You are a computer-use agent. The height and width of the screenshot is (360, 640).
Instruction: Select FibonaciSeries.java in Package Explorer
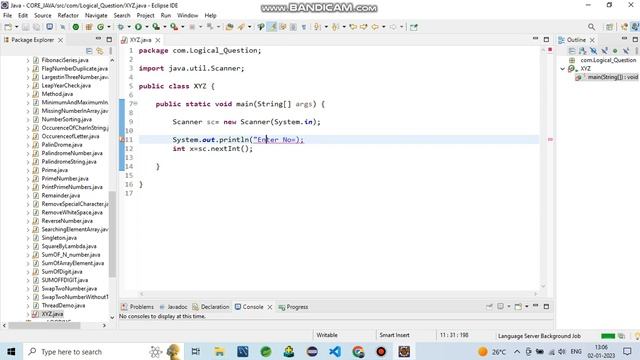click(65, 60)
